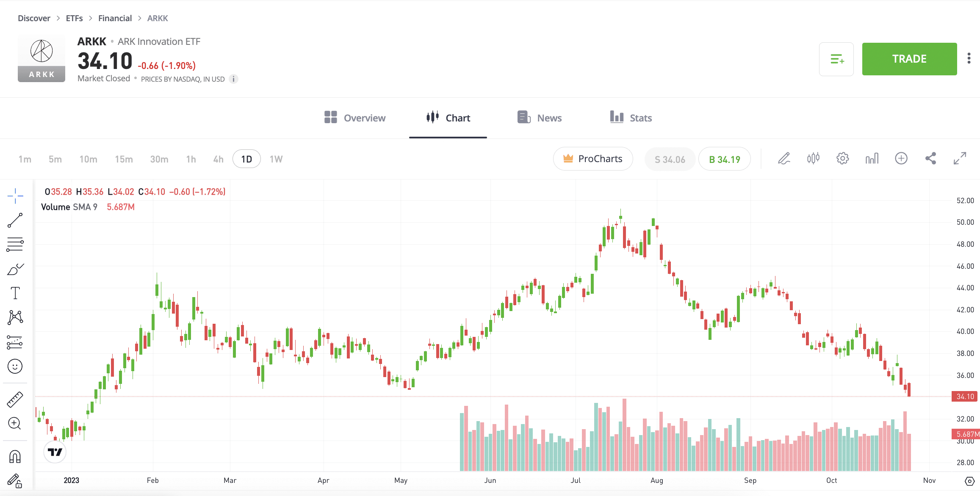The height and width of the screenshot is (496, 980).
Task: Select the ruler measure tool
Action: 15,400
